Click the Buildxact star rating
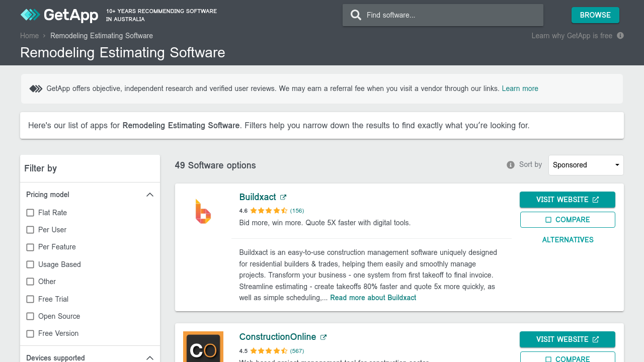 point(269,211)
